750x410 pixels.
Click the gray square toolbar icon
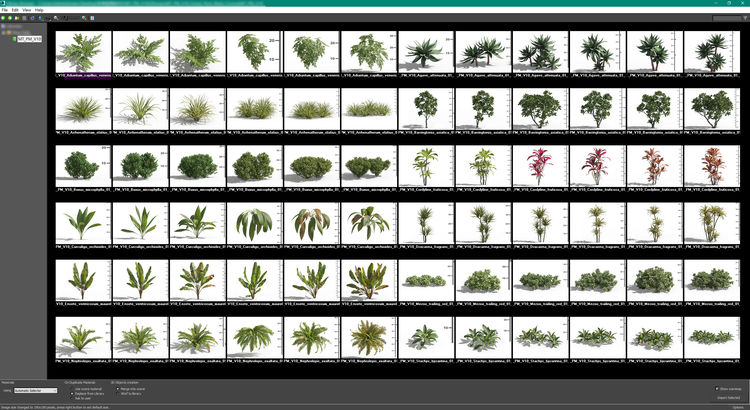pos(24,18)
